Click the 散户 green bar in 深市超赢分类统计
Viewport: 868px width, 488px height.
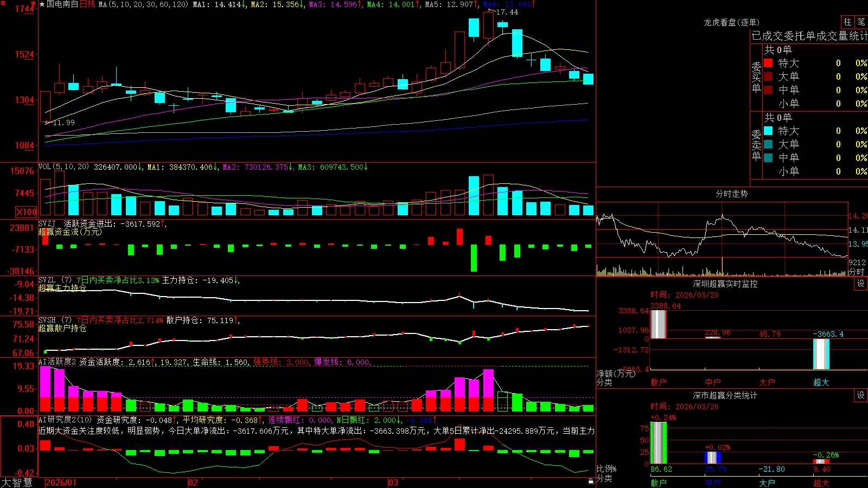[658, 442]
